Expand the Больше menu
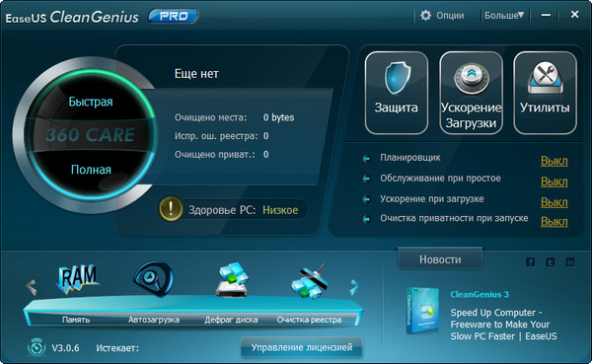Image resolution: width=592 pixels, height=364 pixels. click(504, 16)
